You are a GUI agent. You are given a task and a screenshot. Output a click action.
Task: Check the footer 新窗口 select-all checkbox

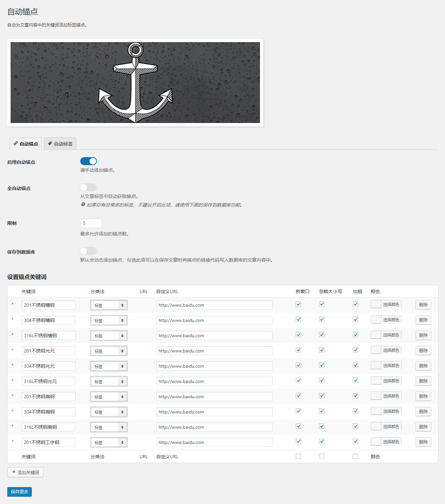298,456
